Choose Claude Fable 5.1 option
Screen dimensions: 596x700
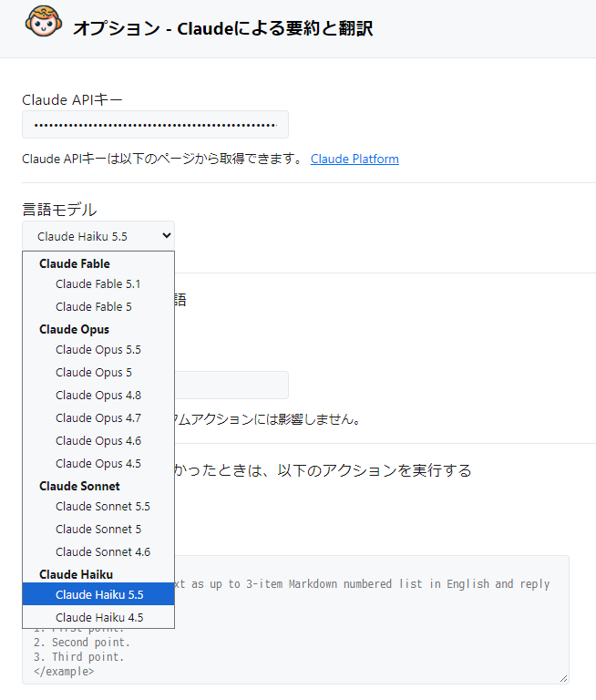click(x=98, y=284)
